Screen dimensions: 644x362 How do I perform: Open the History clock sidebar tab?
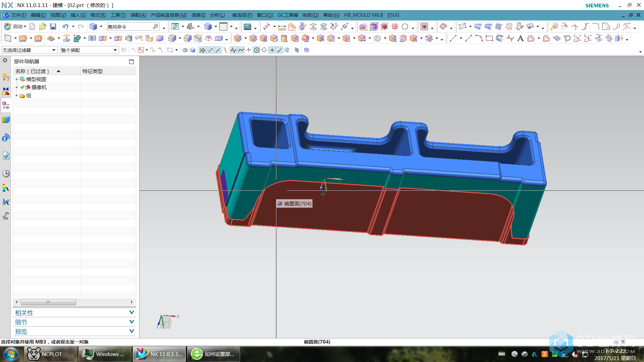point(6,174)
